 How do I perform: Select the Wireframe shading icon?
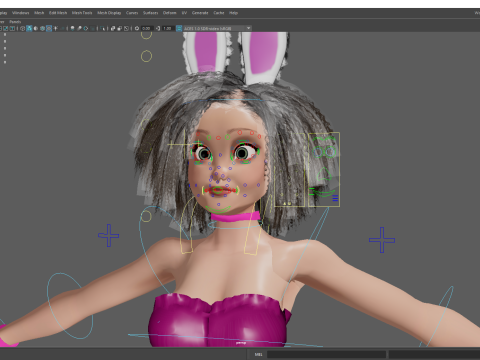click(22, 28)
